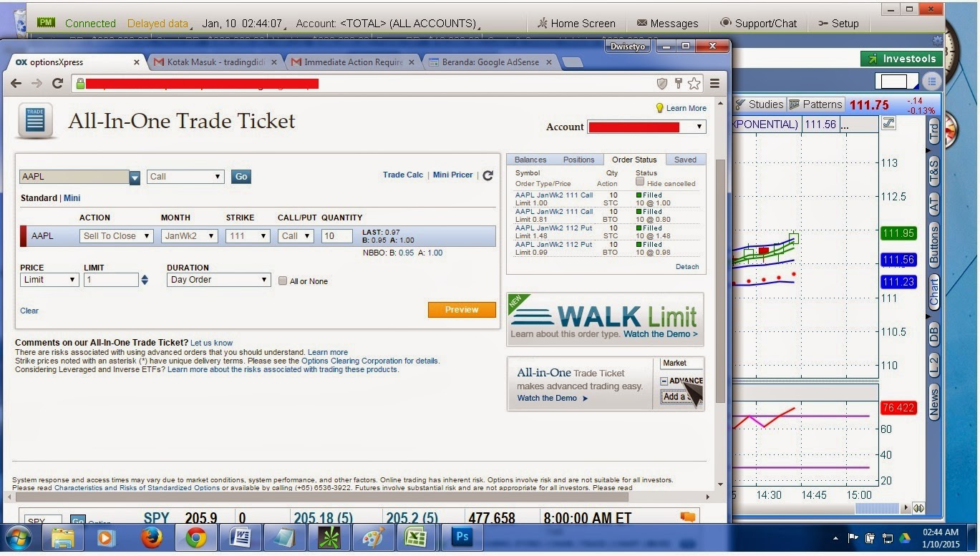Screen dimensions: 980x556
Task: Open Support/Chat in platform top bar
Action: click(x=758, y=23)
